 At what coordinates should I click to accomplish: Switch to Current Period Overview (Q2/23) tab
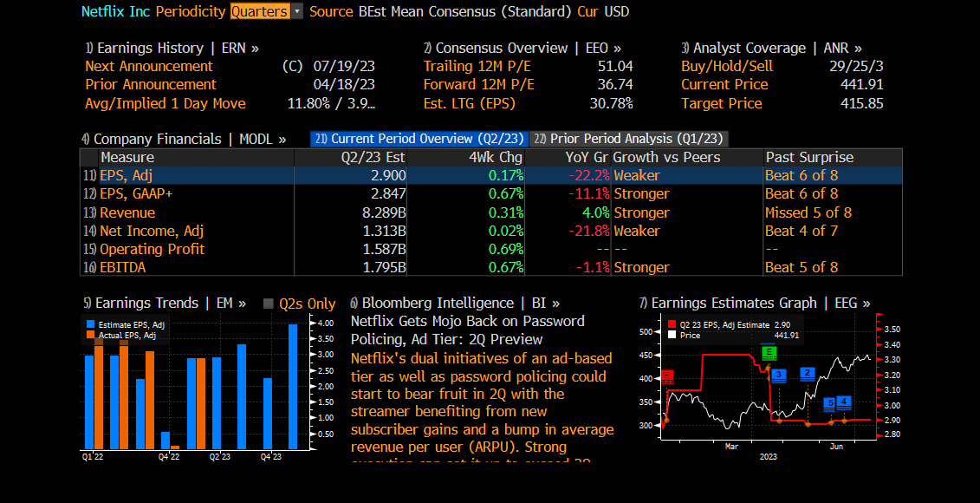[x=419, y=139]
